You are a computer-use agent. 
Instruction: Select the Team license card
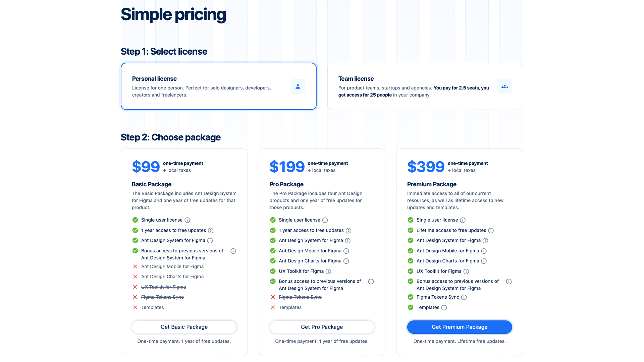tap(425, 86)
